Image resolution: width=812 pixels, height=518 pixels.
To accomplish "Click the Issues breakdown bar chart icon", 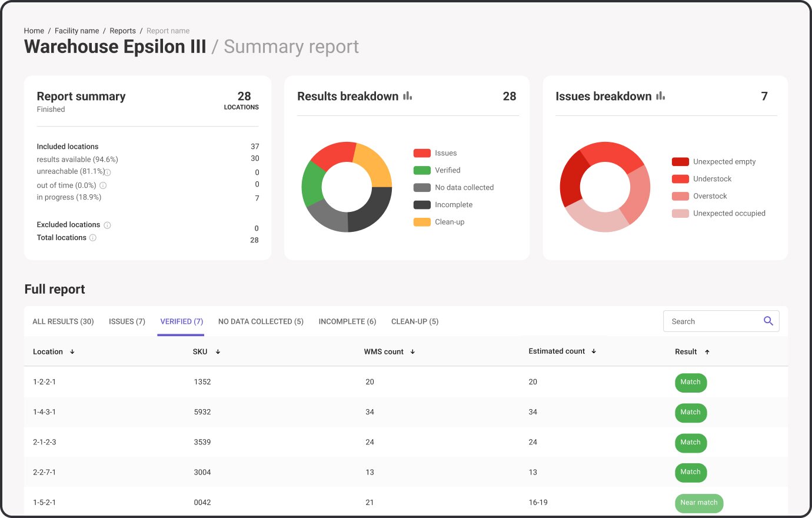I will [x=660, y=96].
